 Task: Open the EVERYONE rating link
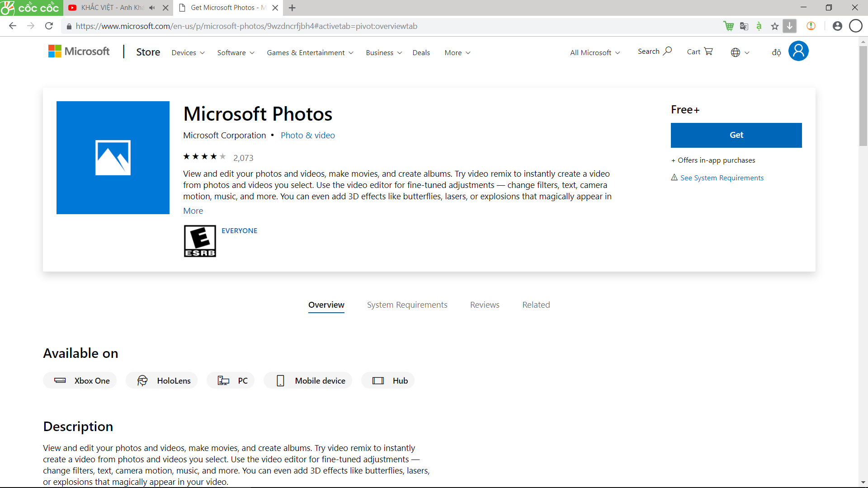click(x=239, y=231)
